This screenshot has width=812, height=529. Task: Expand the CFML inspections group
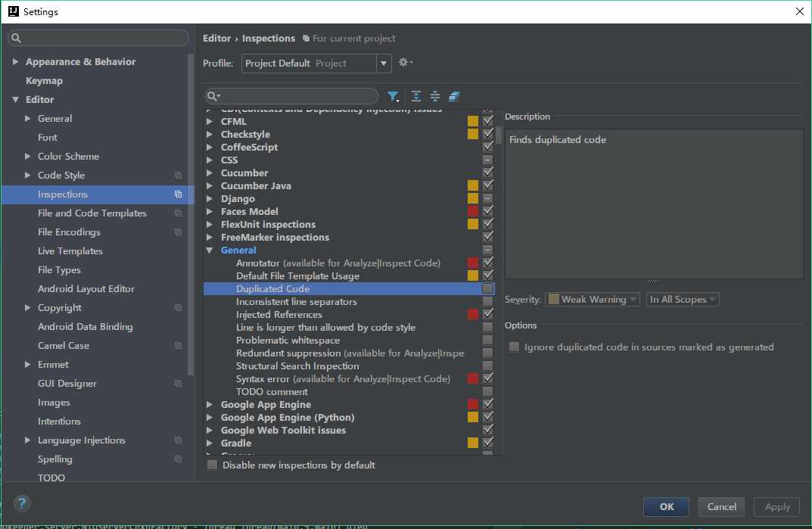(209, 121)
